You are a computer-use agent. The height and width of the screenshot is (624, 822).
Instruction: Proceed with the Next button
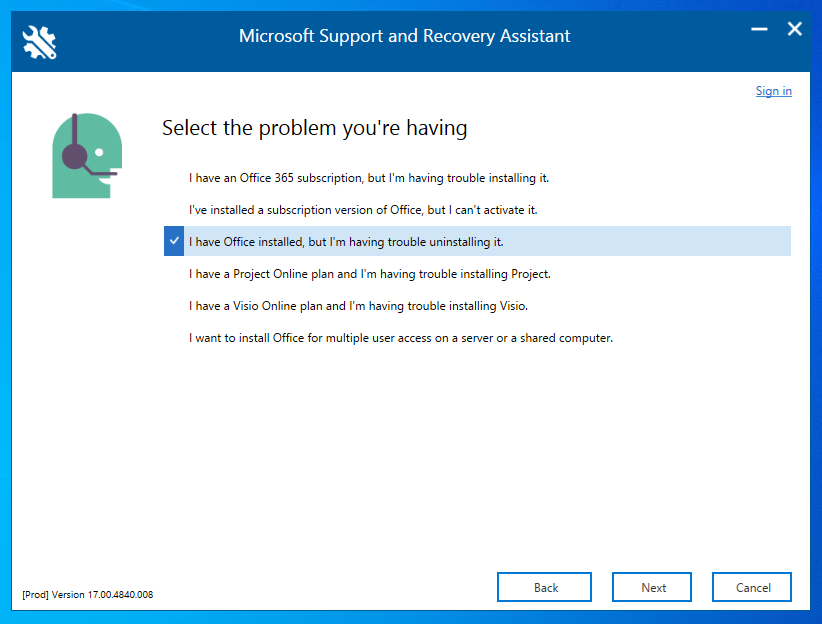click(x=653, y=587)
